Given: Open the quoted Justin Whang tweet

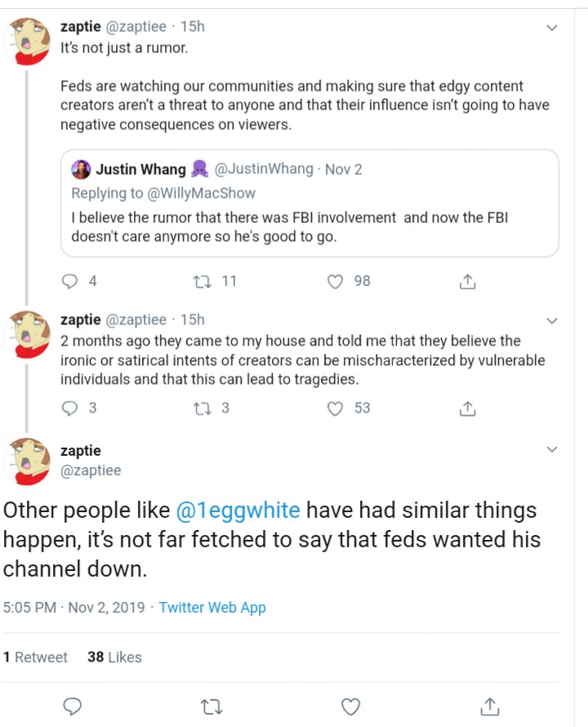Looking at the screenshot, I should click(310, 203).
